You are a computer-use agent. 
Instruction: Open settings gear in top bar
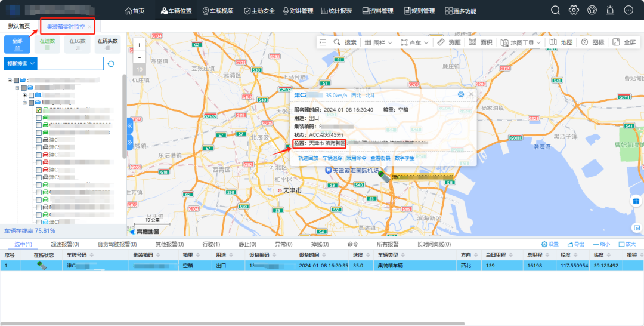tap(574, 10)
